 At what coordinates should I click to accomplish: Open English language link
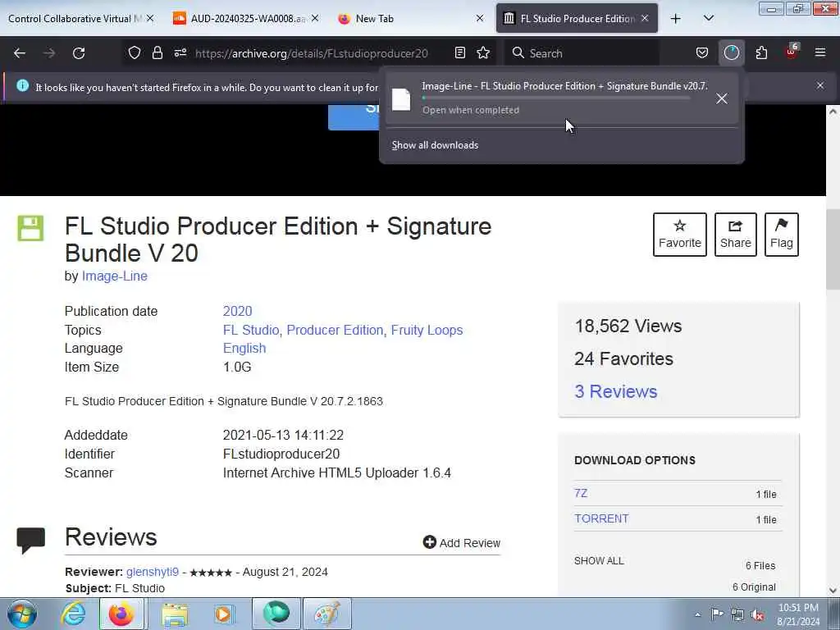244,348
